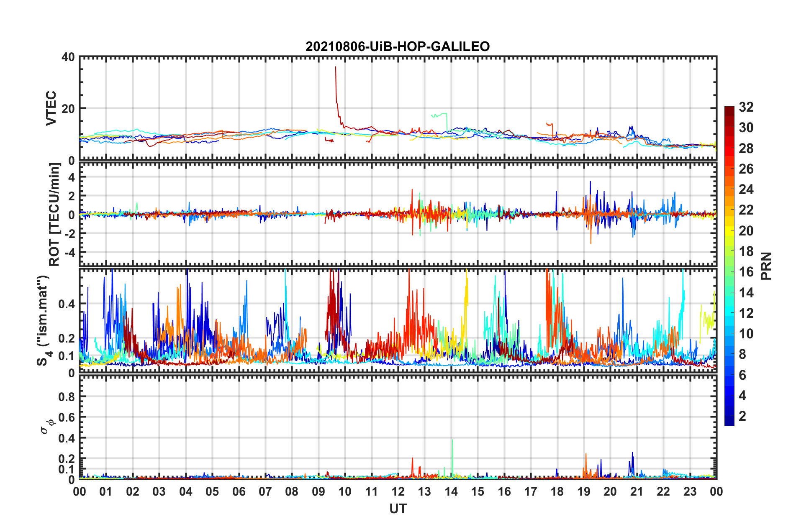Screen dimensions: 796x532
Task: Select hour label 13 on UT axis
Action: (424, 491)
